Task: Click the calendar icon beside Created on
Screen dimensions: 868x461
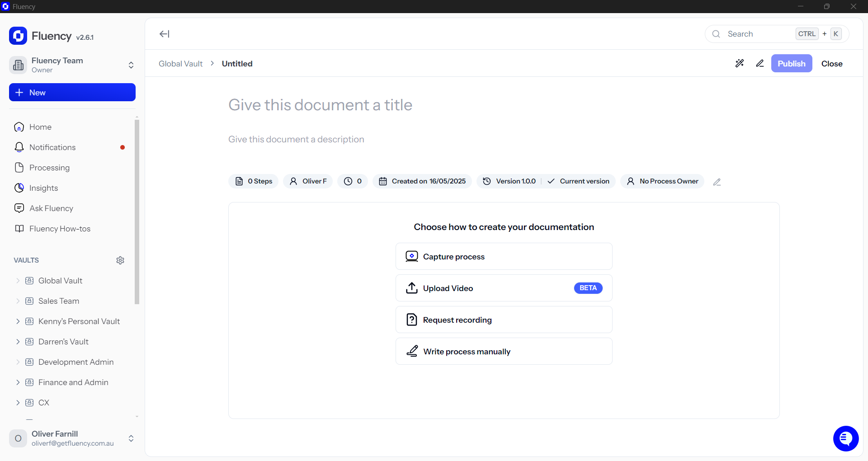Action: coord(383,181)
